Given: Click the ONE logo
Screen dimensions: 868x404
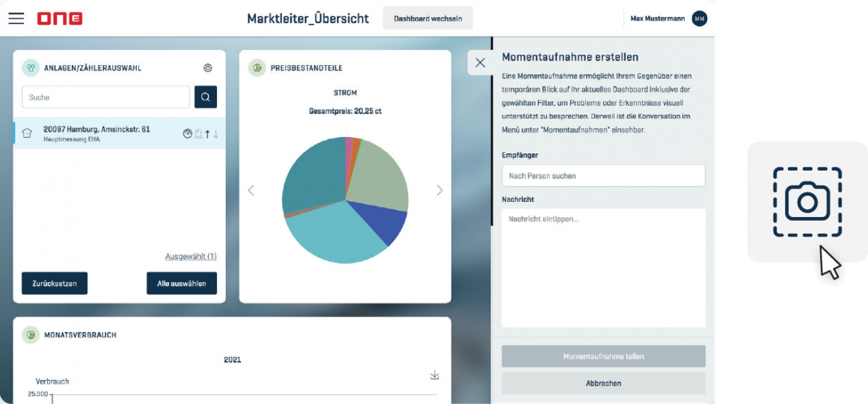Looking at the screenshot, I should 60,19.
